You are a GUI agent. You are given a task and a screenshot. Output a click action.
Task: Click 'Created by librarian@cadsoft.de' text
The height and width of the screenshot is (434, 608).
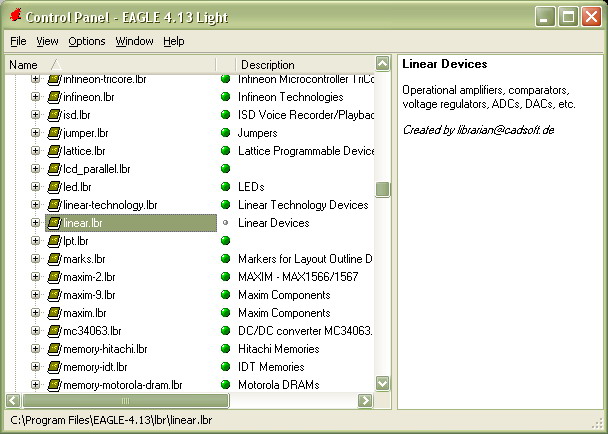pyautogui.click(x=478, y=130)
